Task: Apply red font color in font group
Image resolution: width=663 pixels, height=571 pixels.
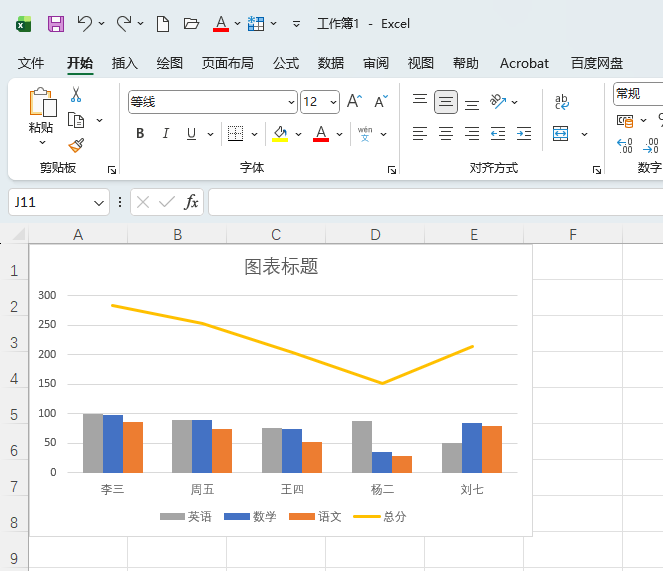Action: [321, 134]
